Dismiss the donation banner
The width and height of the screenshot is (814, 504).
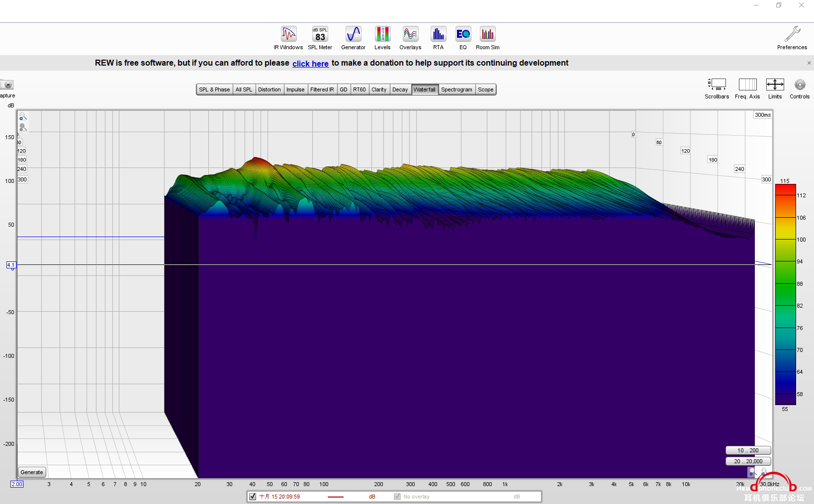809,63
